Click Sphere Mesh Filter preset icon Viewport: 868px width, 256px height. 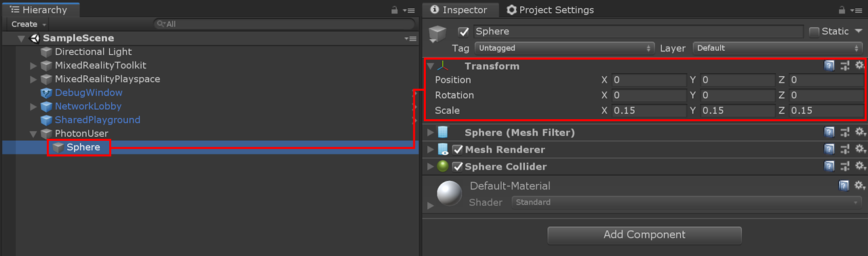pos(844,133)
